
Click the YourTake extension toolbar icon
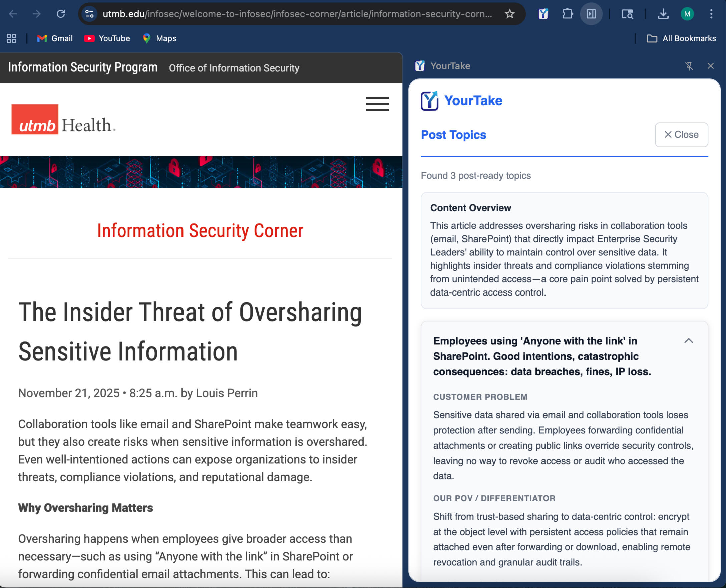tap(543, 14)
